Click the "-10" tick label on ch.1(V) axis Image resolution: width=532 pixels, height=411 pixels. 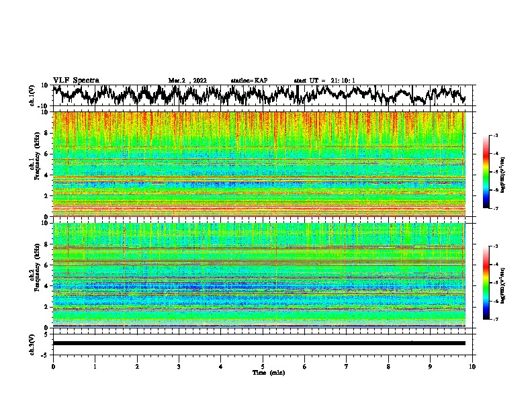(44, 106)
